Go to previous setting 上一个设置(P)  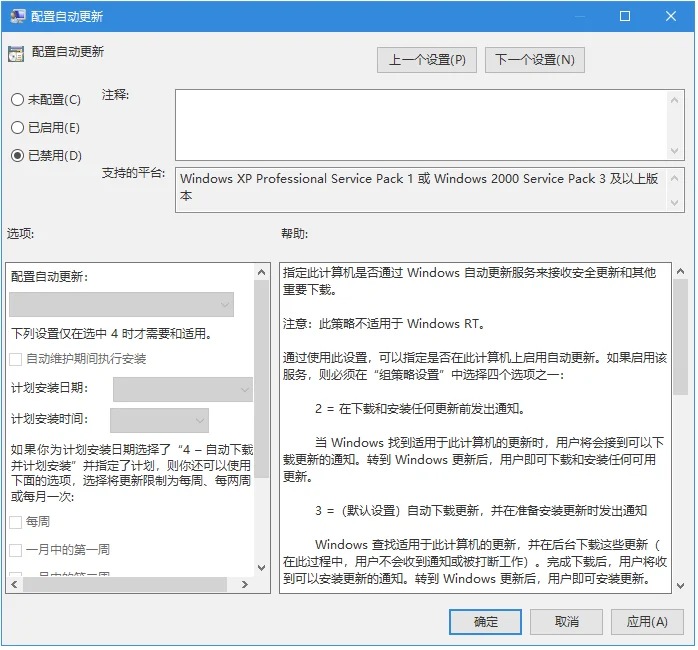click(x=426, y=60)
